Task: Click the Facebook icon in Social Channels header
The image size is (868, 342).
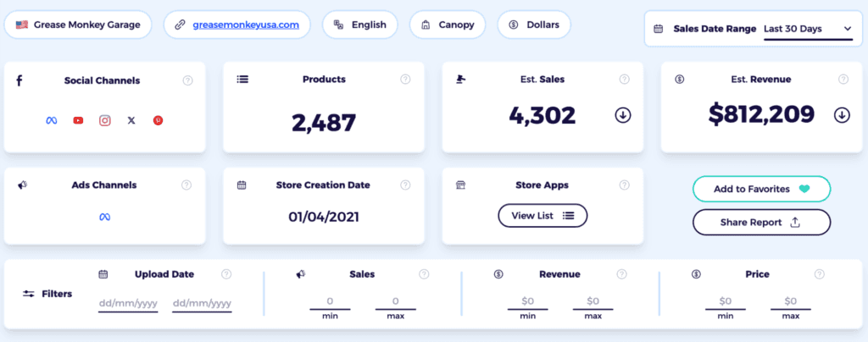Action: [x=19, y=80]
